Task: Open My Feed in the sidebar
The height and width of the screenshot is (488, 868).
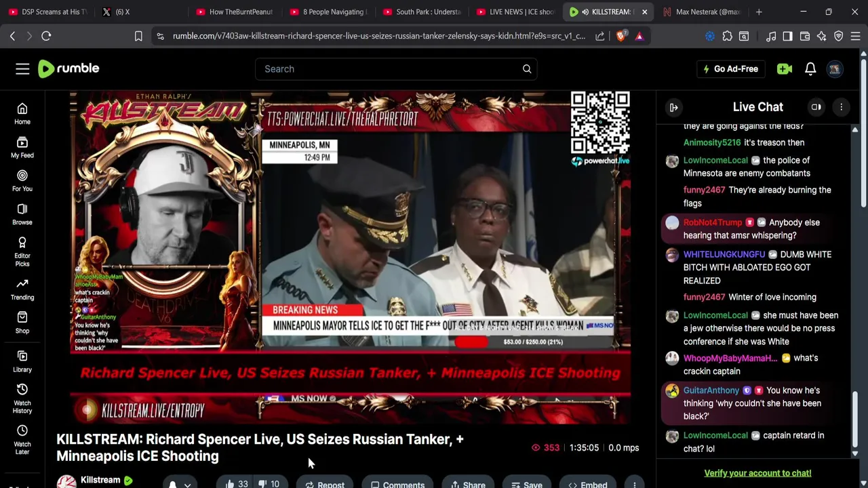Action: click(22, 148)
